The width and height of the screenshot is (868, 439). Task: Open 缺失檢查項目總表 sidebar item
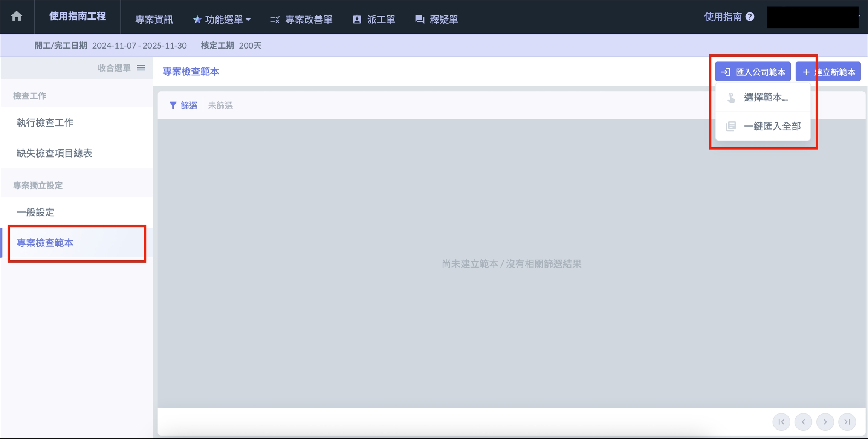click(x=55, y=153)
